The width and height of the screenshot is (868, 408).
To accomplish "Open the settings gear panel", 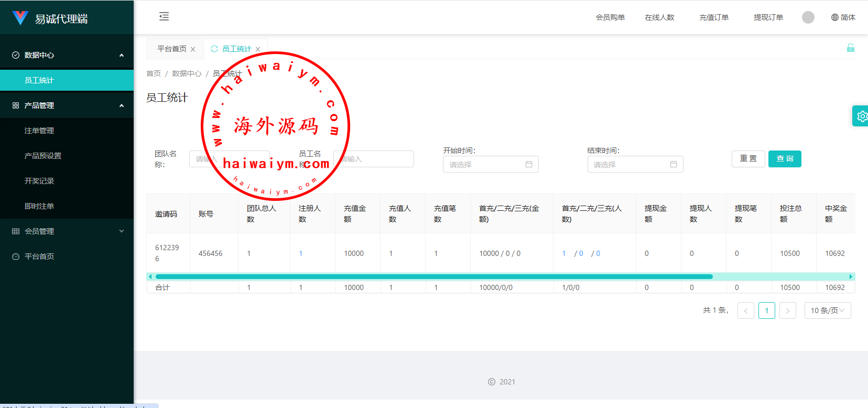I will [x=861, y=116].
